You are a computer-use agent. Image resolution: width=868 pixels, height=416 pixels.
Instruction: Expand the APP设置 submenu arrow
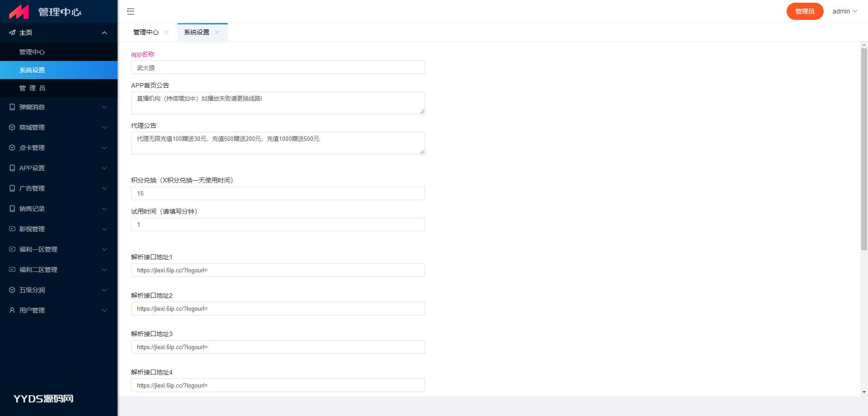(104, 168)
